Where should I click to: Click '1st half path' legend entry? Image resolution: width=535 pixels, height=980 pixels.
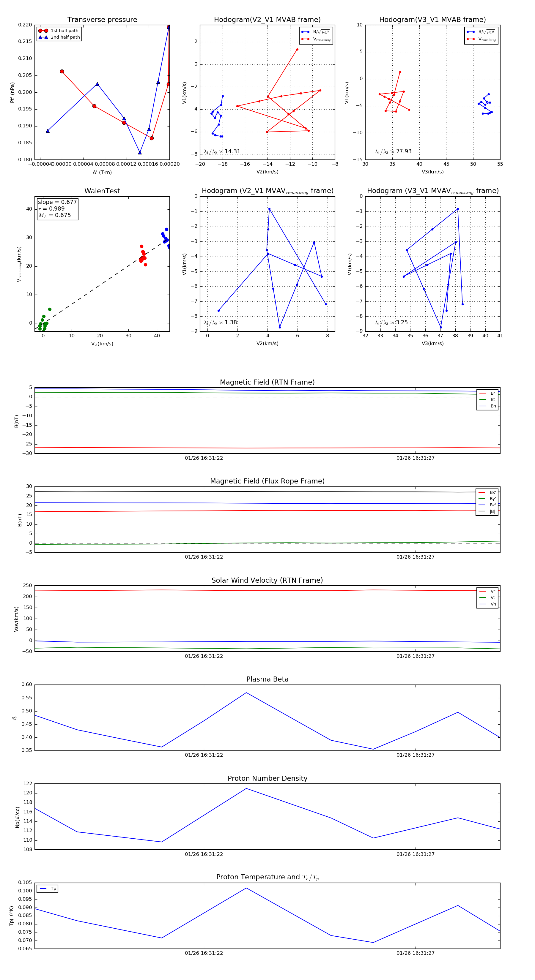(x=59, y=31)
